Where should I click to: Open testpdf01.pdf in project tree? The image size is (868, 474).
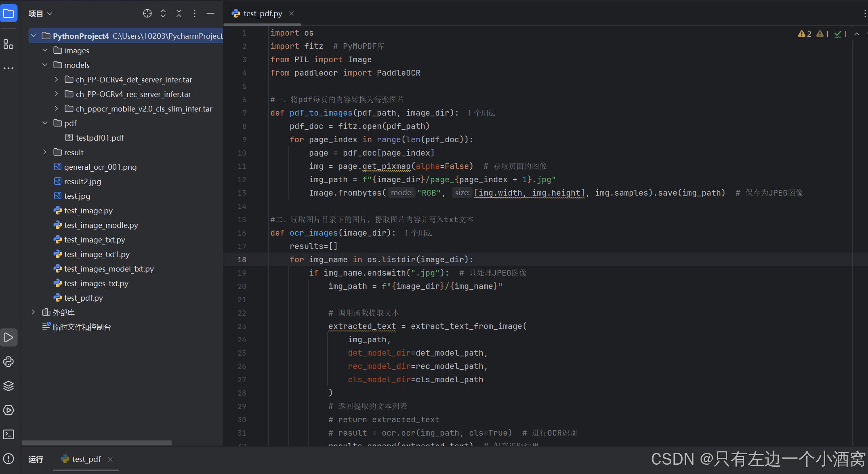click(99, 138)
